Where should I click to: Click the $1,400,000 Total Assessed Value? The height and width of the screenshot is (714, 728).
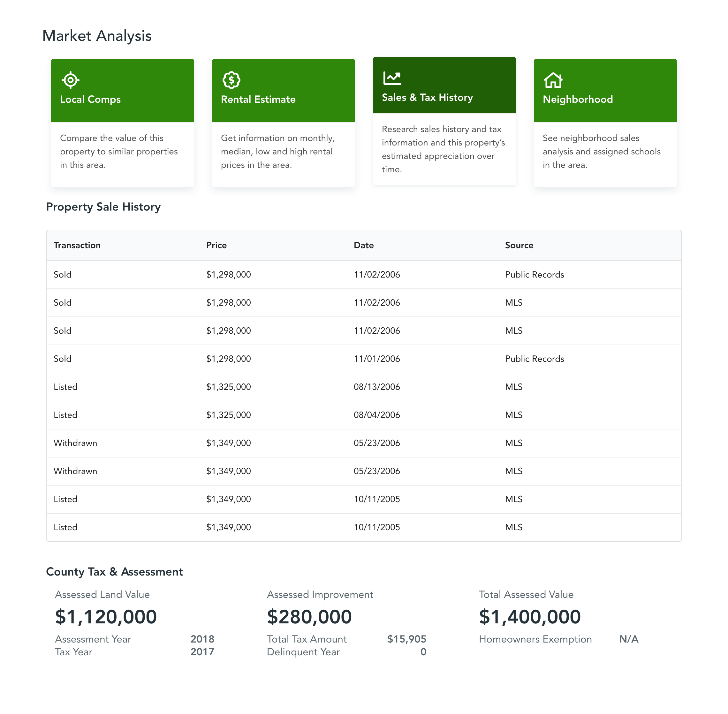tap(529, 617)
